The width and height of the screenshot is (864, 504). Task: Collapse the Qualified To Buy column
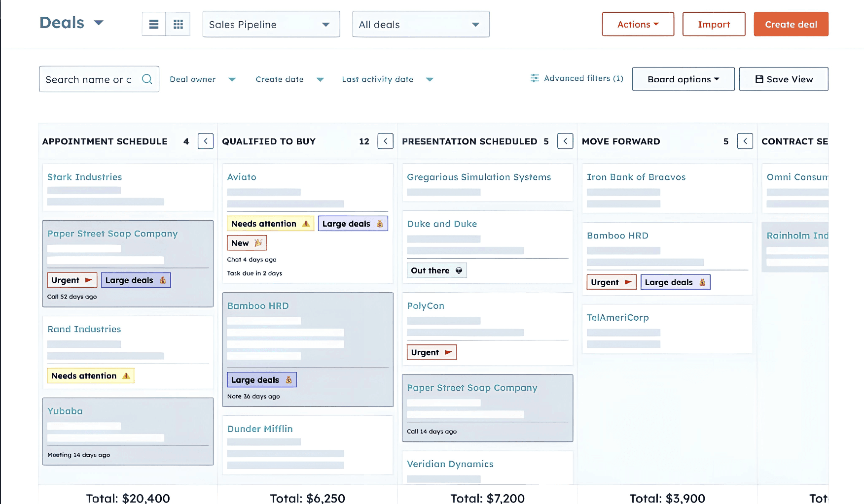click(x=386, y=141)
